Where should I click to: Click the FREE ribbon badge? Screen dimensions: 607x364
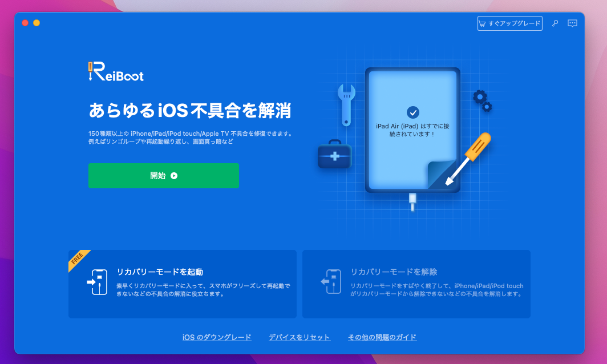coord(78,258)
